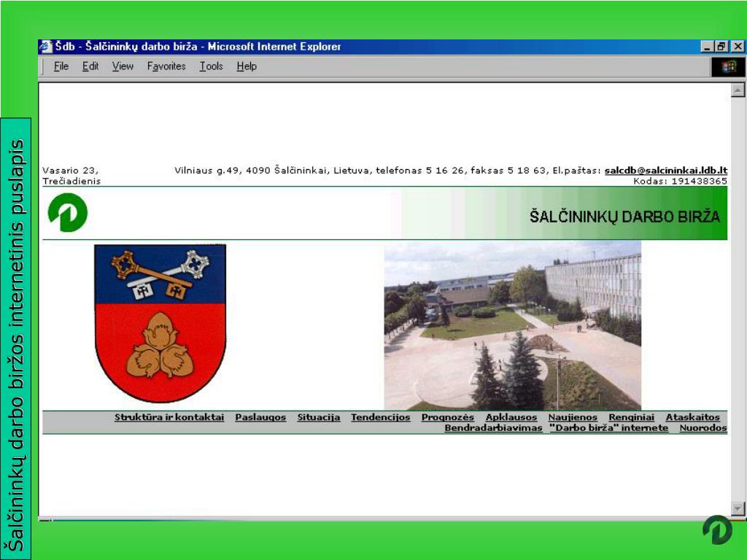This screenshot has height=560, width=747.
Task: Open the Nuorodos link
Action: (703, 428)
